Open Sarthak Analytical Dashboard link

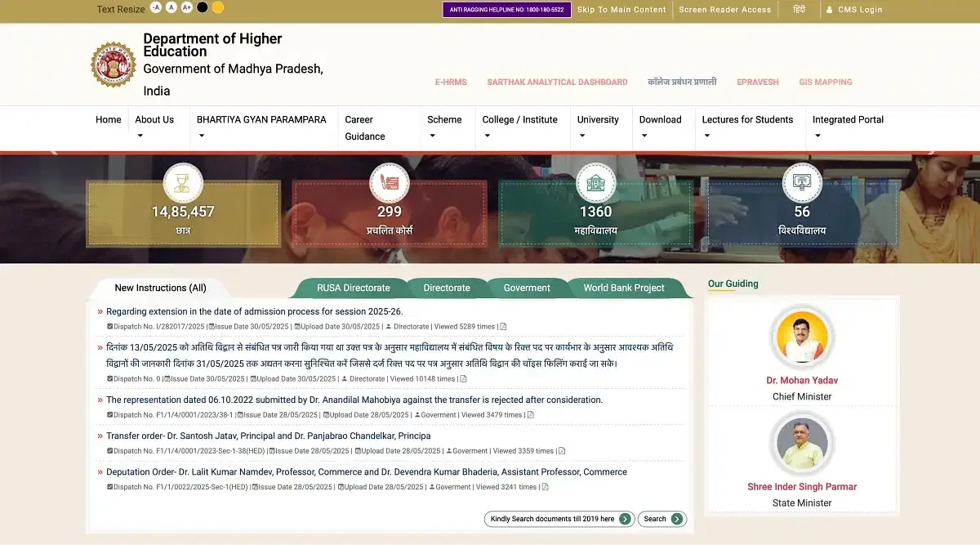[557, 83]
